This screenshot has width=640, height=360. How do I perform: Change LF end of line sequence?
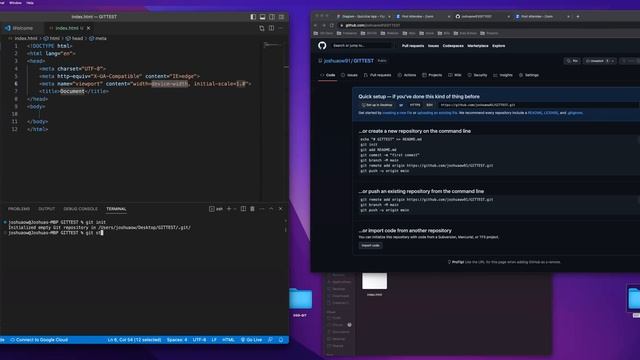[214, 340]
